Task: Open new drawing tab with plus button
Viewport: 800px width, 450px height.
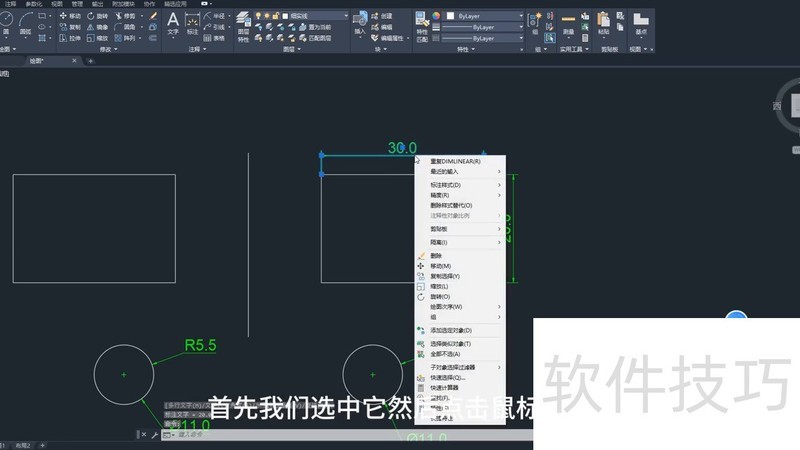Action: tap(90, 61)
